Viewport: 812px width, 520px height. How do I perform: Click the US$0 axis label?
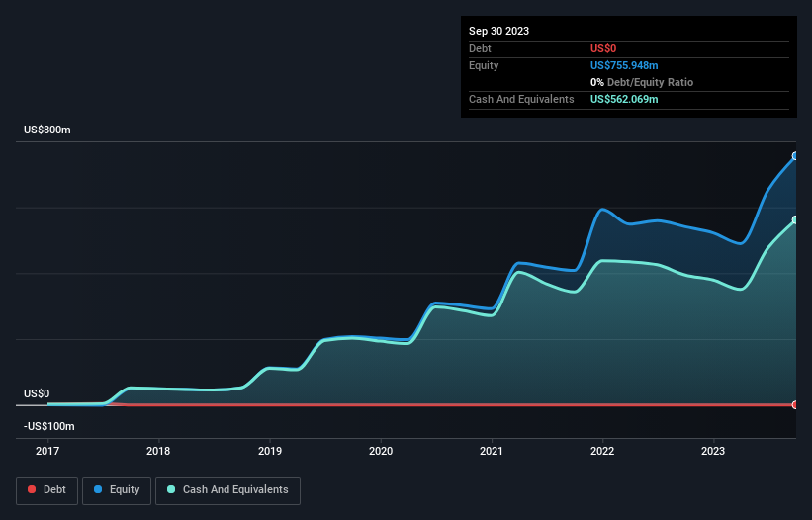click(37, 393)
